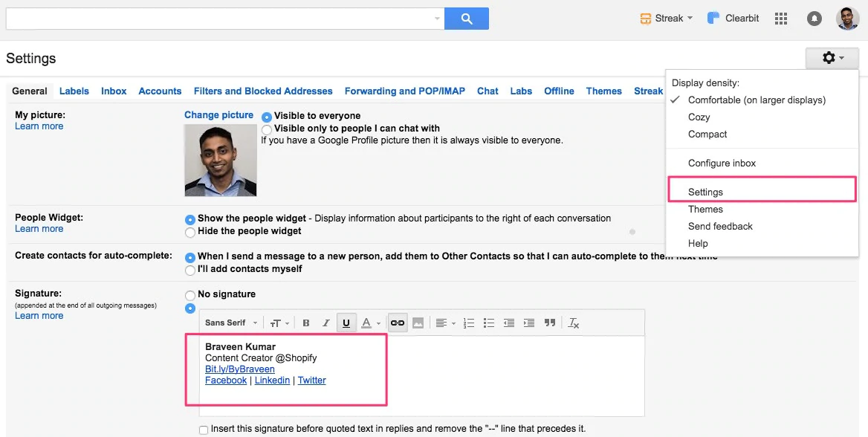This screenshot has height=437, width=868.
Task: Switch to the Labels tab
Action: (74, 91)
